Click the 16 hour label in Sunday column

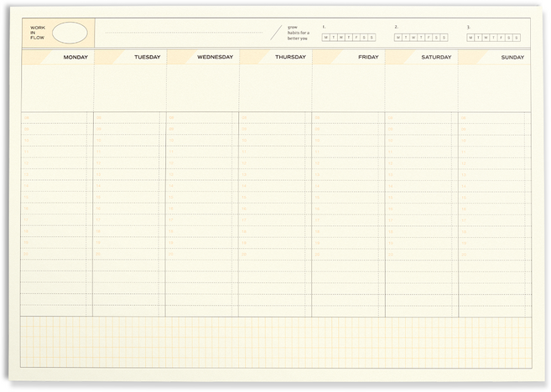tap(464, 209)
